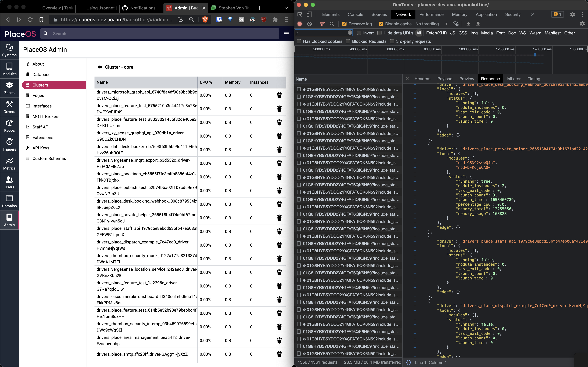Delete the drivers_place_smtp driver via trash icon
This screenshot has height=367, width=588.
pos(279,354)
